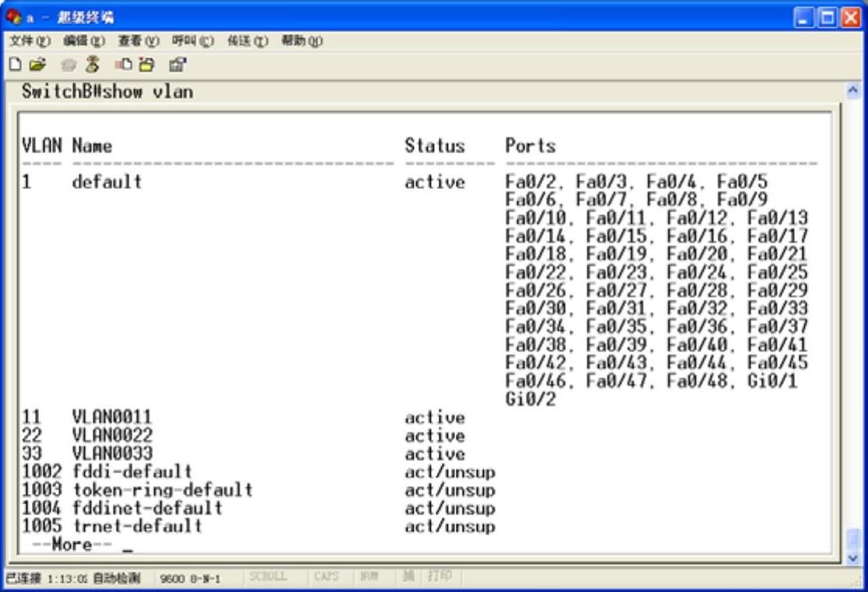Click the '打印' status bar indicator
Screen dimensions: 868x592
coord(439,576)
